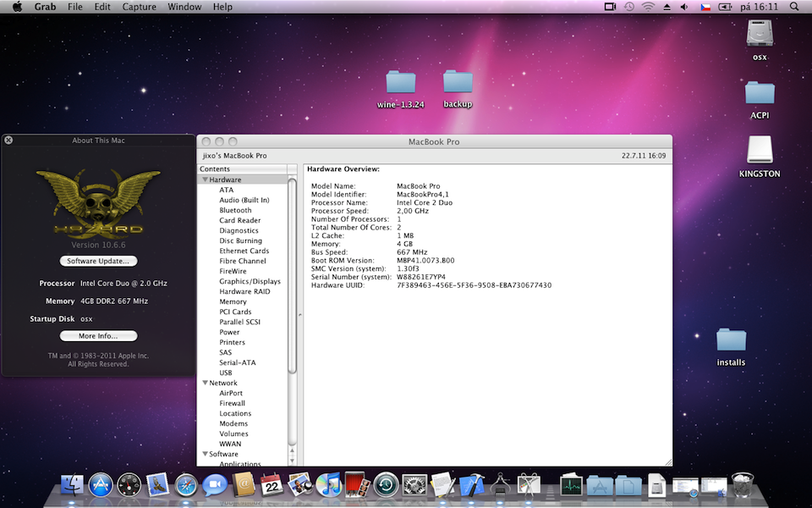Launch iPhoto from the Dock
This screenshot has width=812, height=508.
click(x=299, y=485)
